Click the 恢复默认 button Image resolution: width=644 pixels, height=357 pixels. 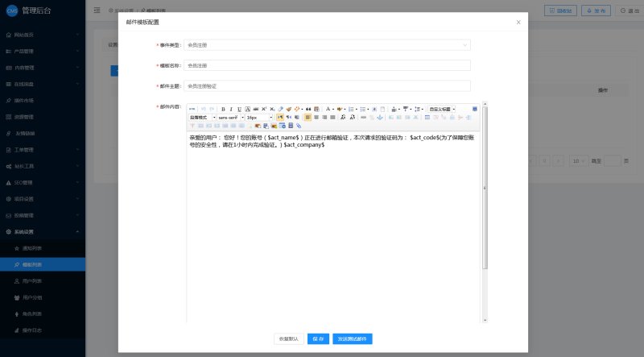(x=287, y=339)
